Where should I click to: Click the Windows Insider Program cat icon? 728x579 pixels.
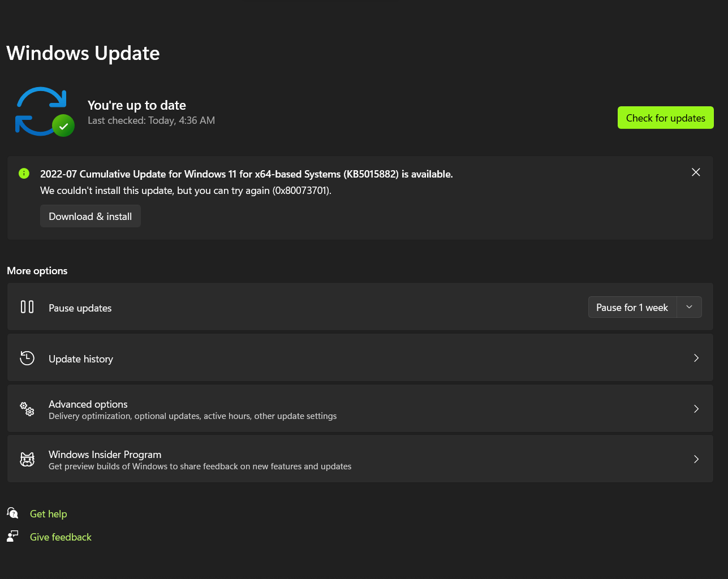point(27,459)
